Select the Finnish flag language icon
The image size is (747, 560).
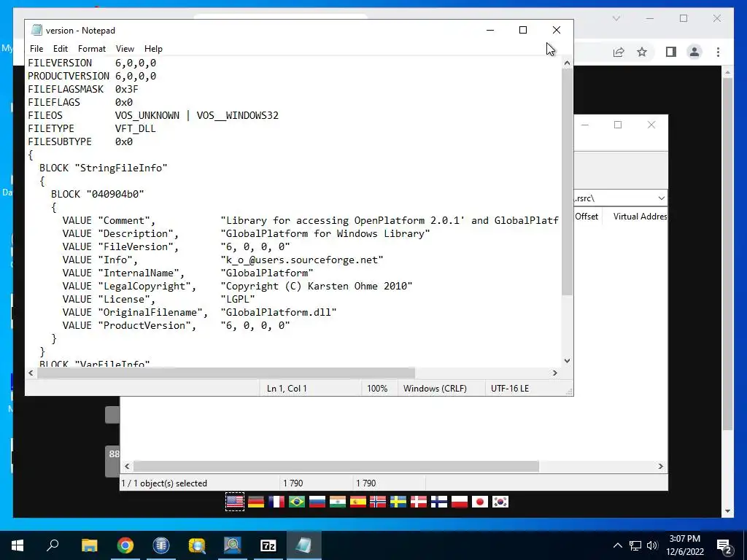(x=438, y=502)
